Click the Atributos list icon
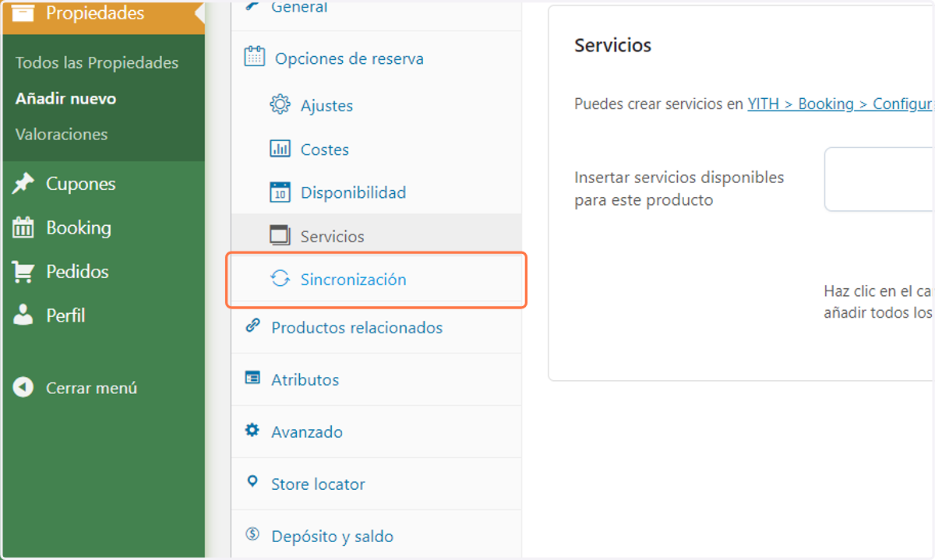935x560 pixels. [x=252, y=378]
